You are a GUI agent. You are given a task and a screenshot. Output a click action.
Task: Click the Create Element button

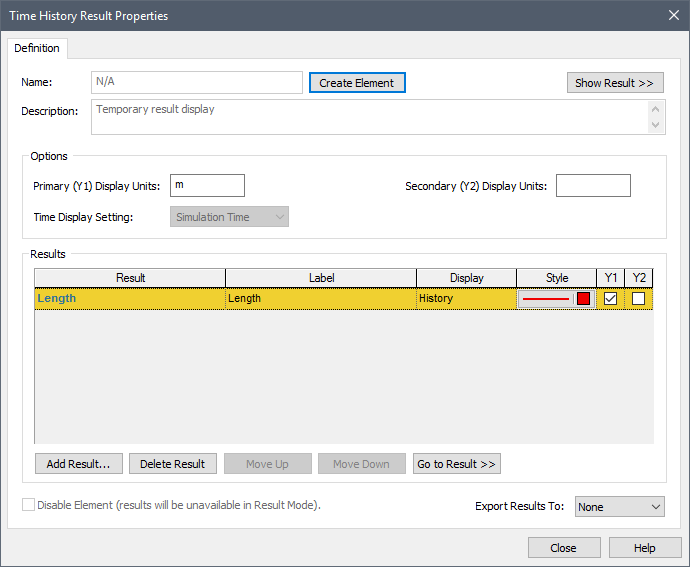tap(357, 83)
